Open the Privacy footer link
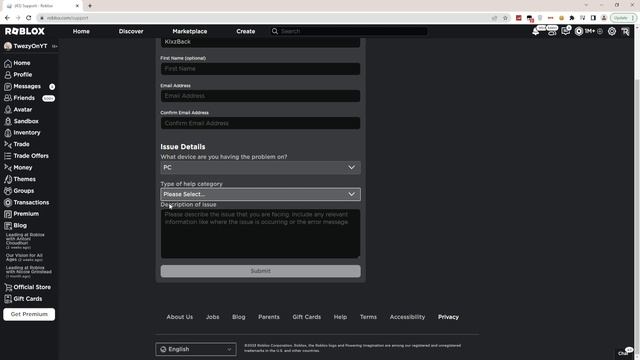Screen dimensions: 640x360 coord(449,317)
